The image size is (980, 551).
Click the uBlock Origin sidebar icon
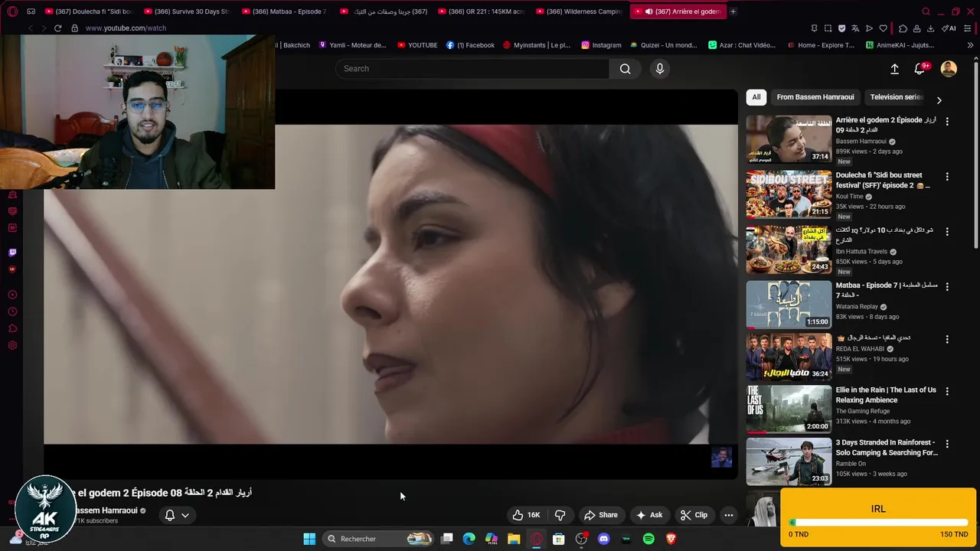[x=12, y=269]
